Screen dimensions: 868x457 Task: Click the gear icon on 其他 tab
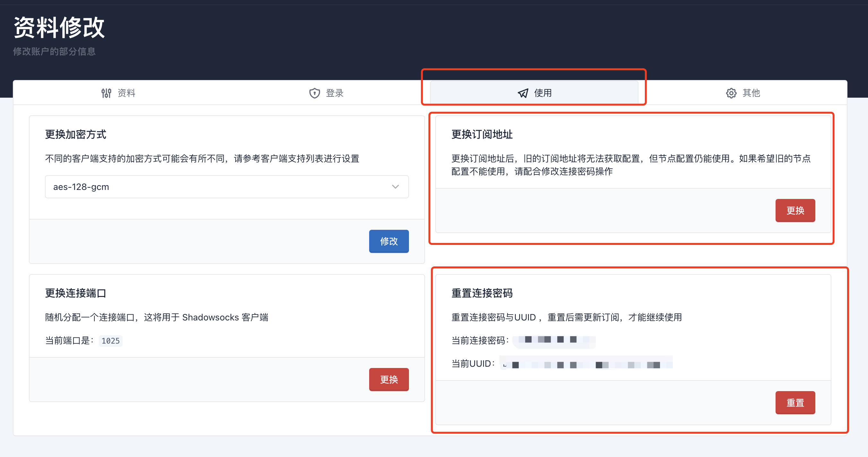(731, 93)
